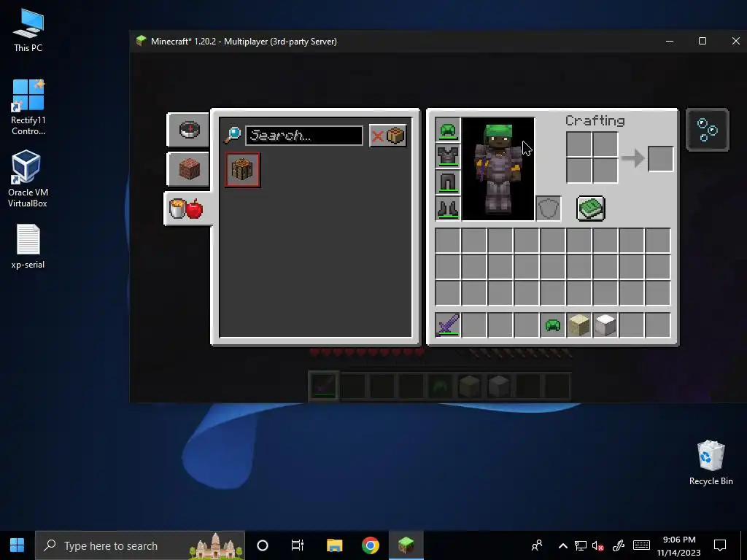
Task: Expand hidden system tray icons
Action: (562, 545)
